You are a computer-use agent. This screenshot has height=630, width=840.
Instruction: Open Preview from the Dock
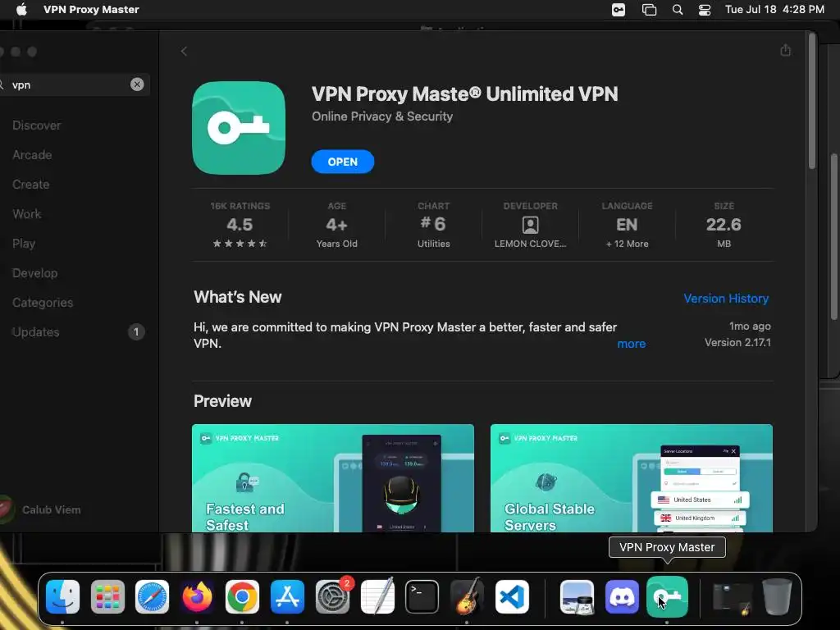577,596
